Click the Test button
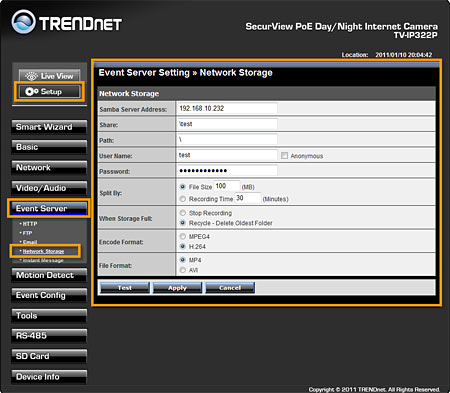 pos(125,288)
